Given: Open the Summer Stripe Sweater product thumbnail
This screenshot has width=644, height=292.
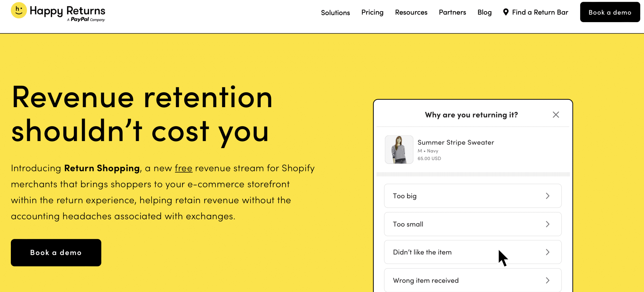Looking at the screenshot, I should click(399, 150).
